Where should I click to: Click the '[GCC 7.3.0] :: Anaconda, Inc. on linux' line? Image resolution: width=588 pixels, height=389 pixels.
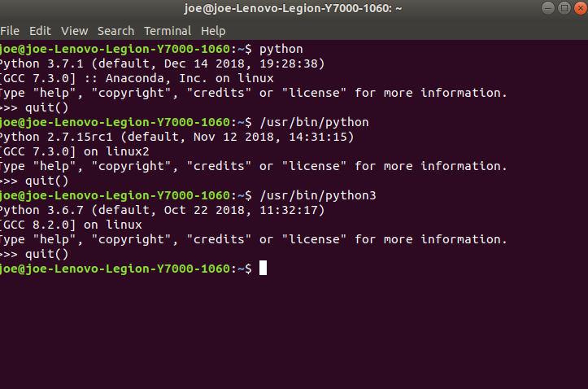[x=137, y=78]
